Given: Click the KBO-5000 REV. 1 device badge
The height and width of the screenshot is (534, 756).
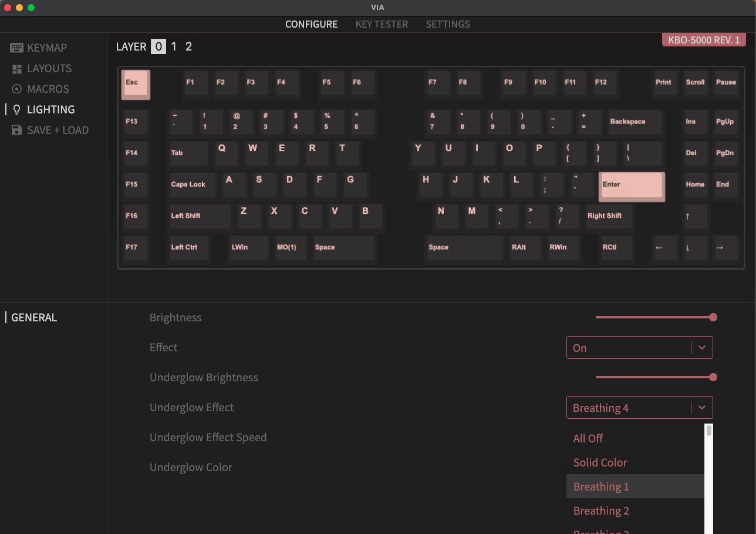Looking at the screenshot, I should point(704,40).
